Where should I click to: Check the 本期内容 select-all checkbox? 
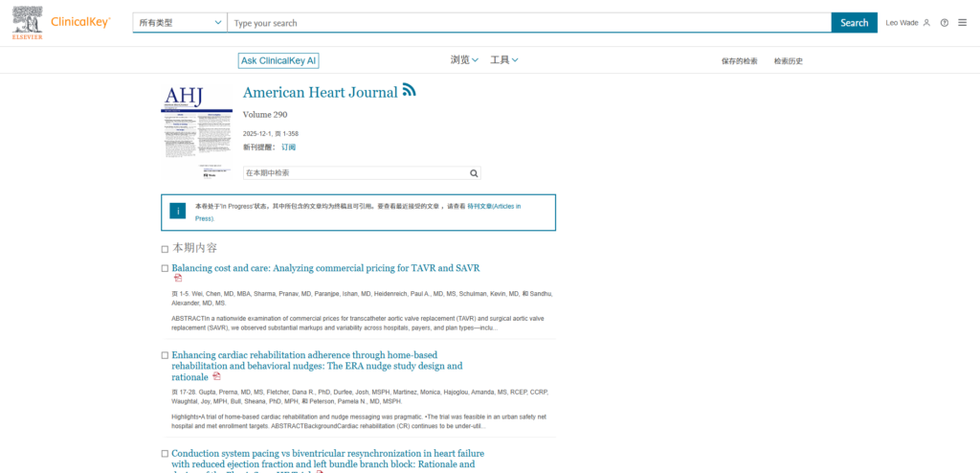[x=165, y=249]
